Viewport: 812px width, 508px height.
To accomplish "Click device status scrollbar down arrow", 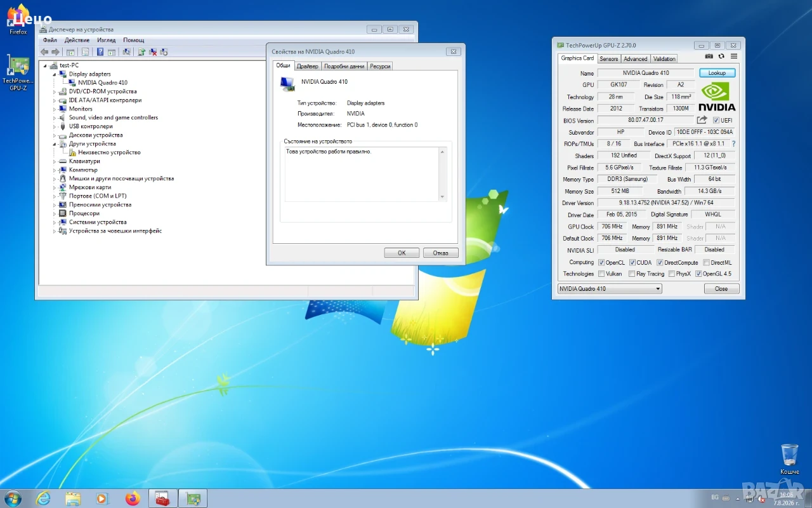I will click(x=443, y=197).
